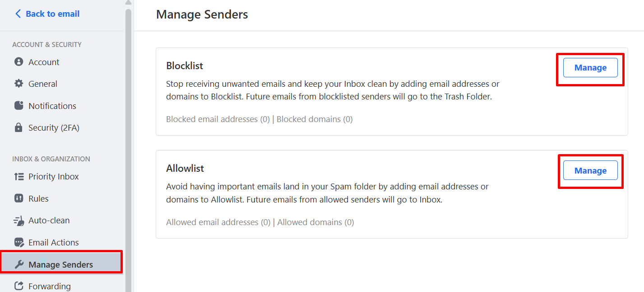644x292 pixels.
Task: Select the Priority Inbox icon
Action: (19, 177)
